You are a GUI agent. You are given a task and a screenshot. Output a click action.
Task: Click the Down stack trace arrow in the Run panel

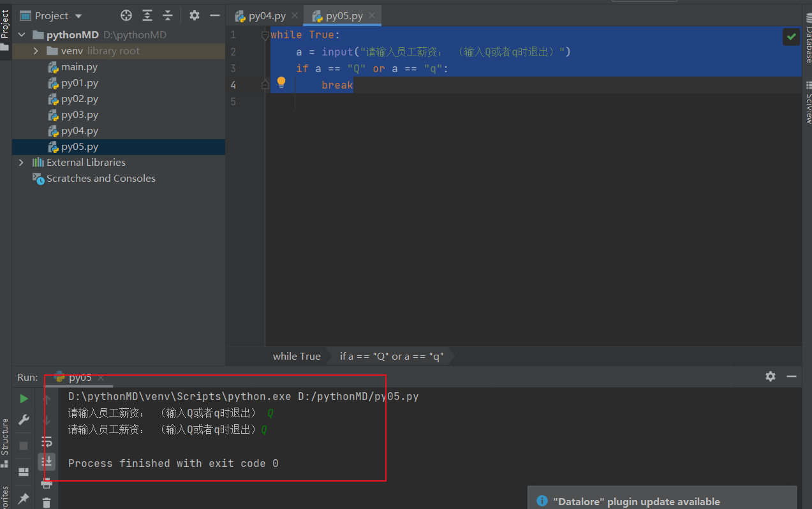[x=47, y=420]
